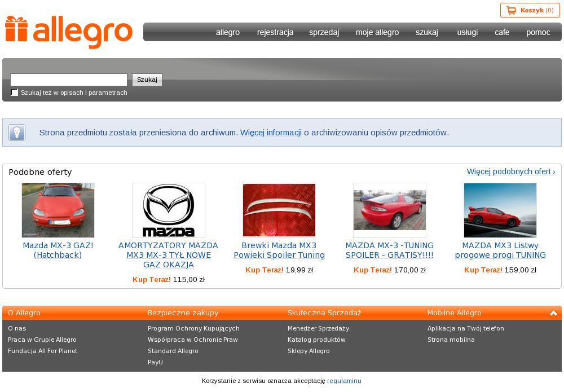The width and height of the screenshot is (564, 392).
Task: Open Więcej podobnych ofert link
Action: pyautogui.click(x=511, y=171)
